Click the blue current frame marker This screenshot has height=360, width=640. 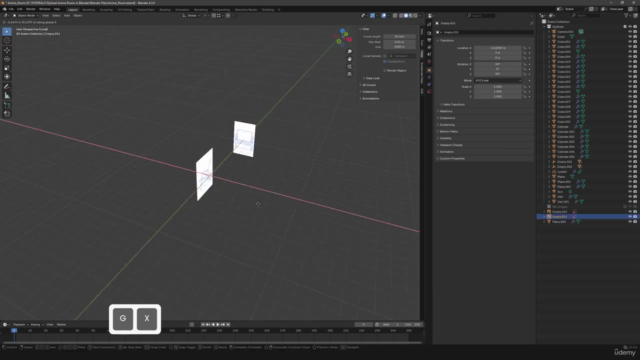[14, 330]
